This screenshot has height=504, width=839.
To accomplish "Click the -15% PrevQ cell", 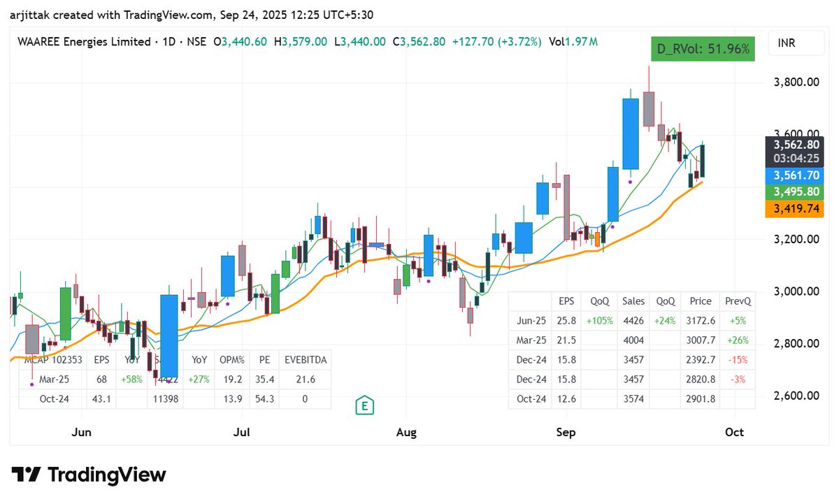I will (738, 360).
